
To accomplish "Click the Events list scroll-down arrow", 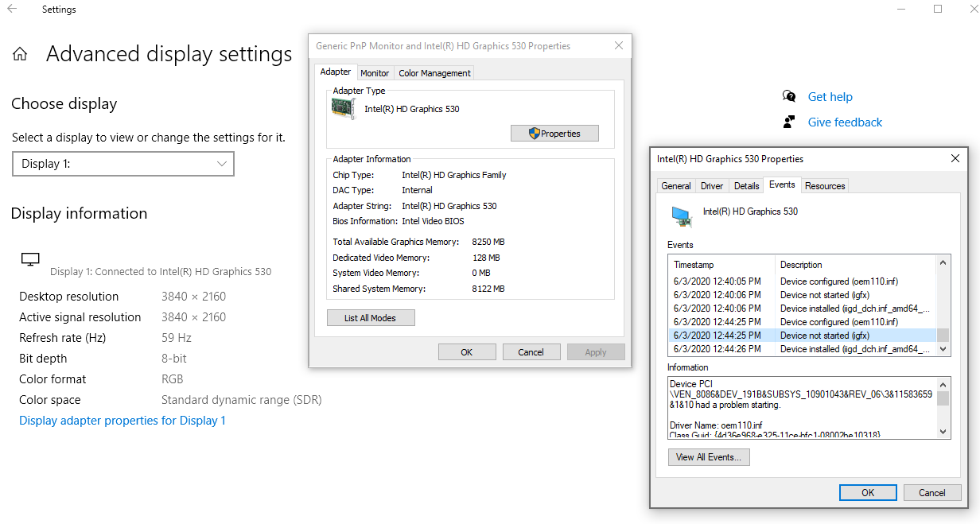I will [943, 348].
